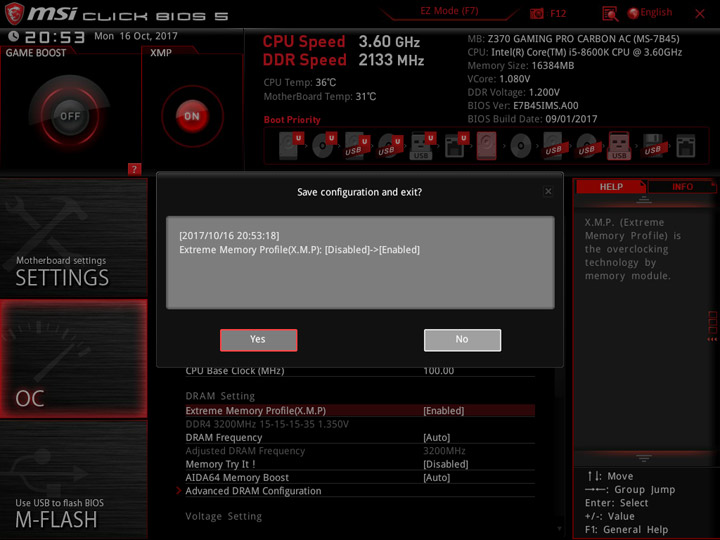Screen dimensions: 720x540
Task: Dismiss the save dialog using its X
Action: (x=548, y=191)
